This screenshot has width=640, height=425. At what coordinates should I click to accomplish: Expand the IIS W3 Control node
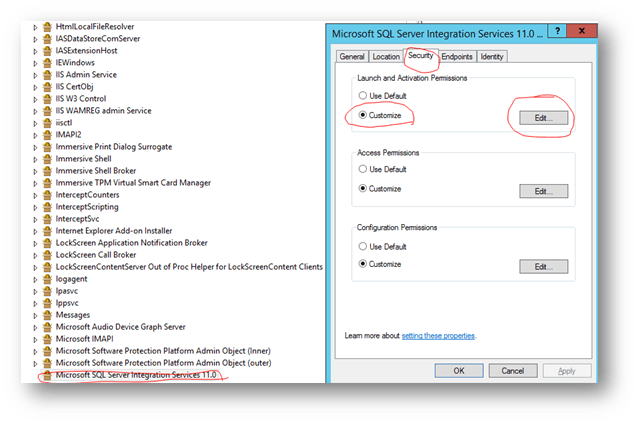tap(36, 98)
